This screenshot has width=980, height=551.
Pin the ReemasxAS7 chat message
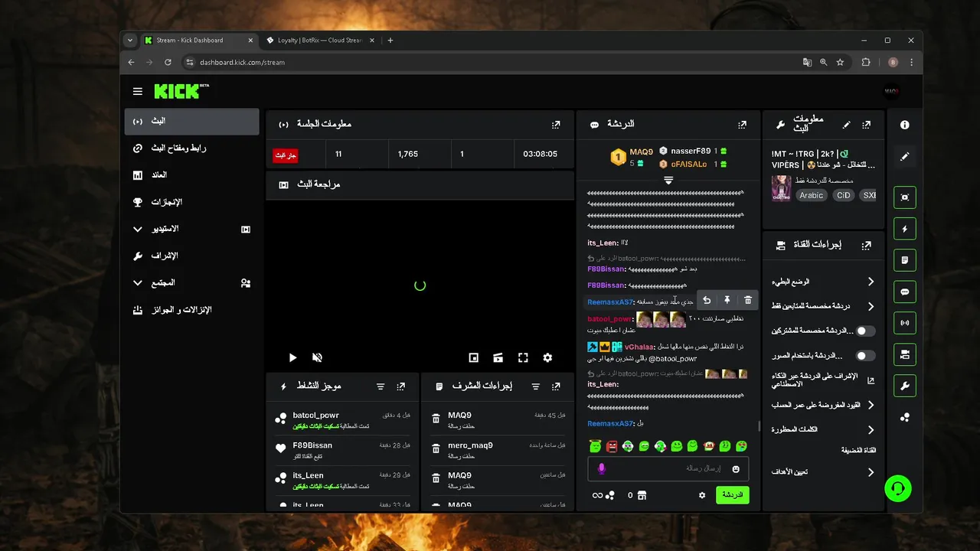pyautogui.click(x=727, y=301)
